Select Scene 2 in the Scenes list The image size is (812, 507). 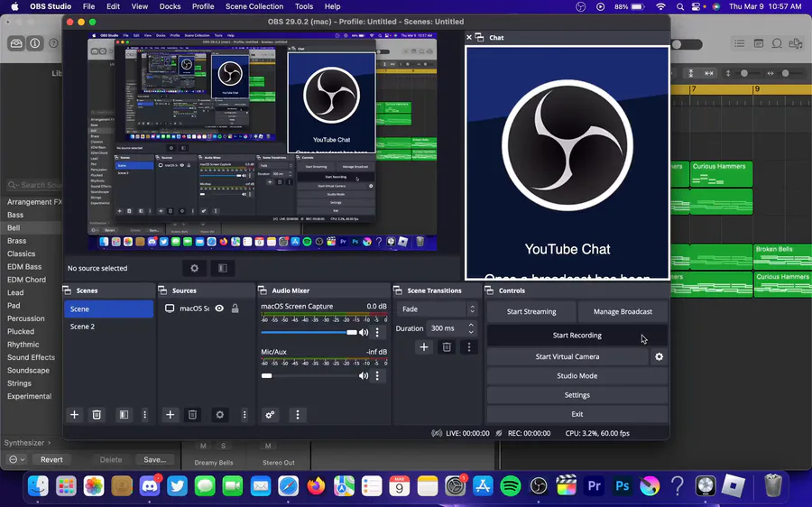point(83,327)
